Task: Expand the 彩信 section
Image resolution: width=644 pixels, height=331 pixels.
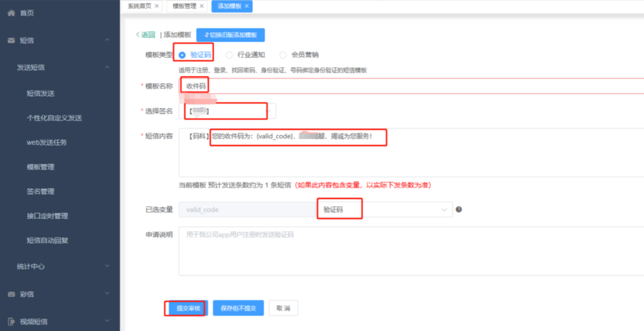Action: coord(107,294)
